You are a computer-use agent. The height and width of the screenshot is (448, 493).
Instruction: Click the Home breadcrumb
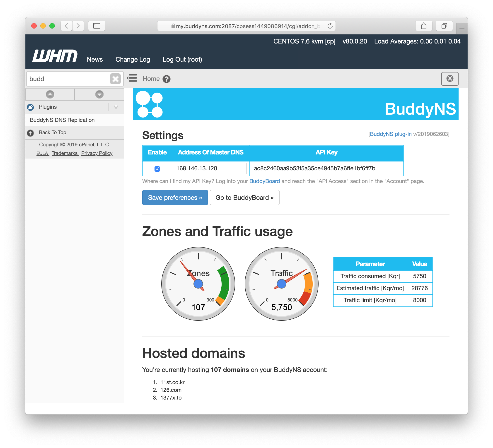click(151, 79)
